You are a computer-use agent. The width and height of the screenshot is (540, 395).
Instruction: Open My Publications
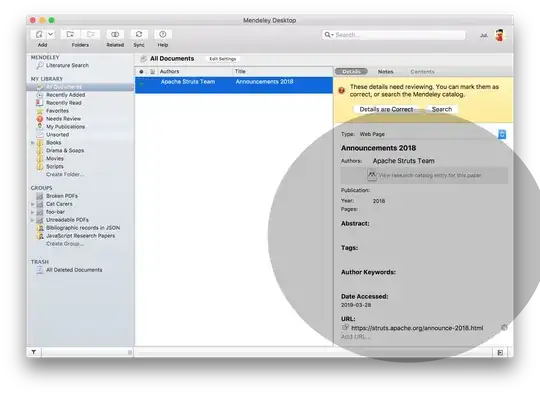[65, 126]
